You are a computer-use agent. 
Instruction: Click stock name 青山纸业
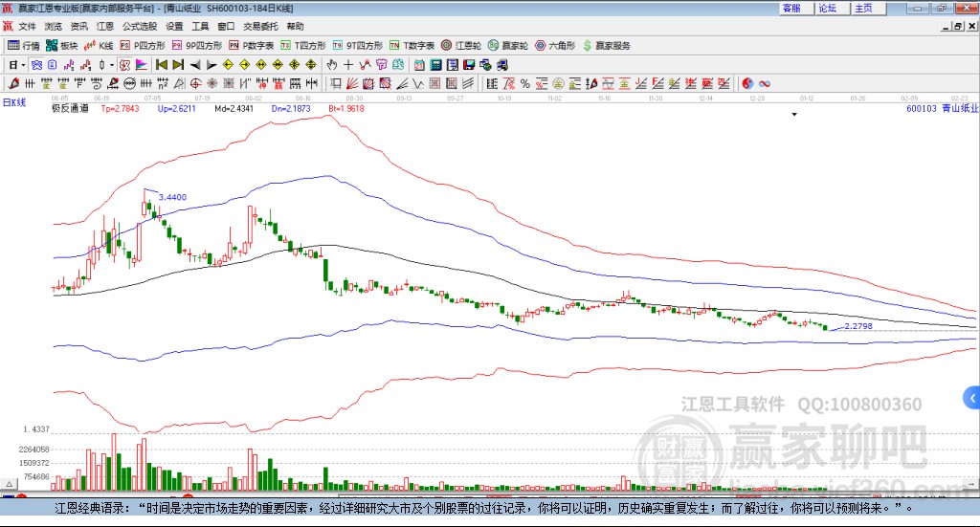click(x=960, y=109)
